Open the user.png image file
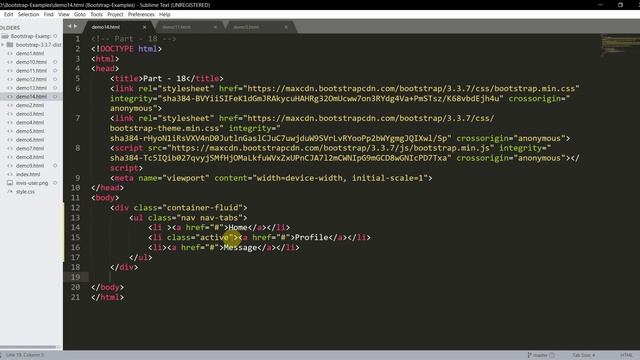The width and height of the screenshot is (640, 360). [32, 183]
